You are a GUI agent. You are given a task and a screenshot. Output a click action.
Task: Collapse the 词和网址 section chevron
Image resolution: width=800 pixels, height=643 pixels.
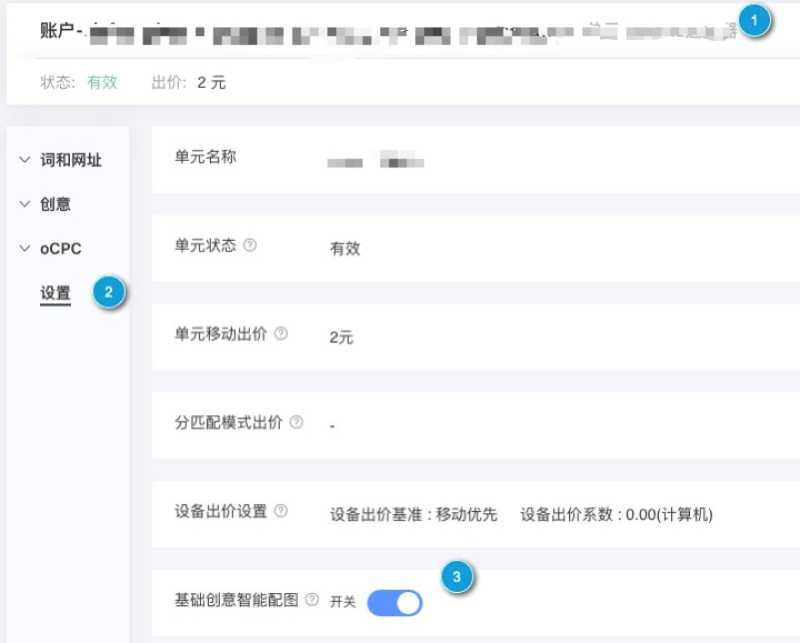click(23, 159)
